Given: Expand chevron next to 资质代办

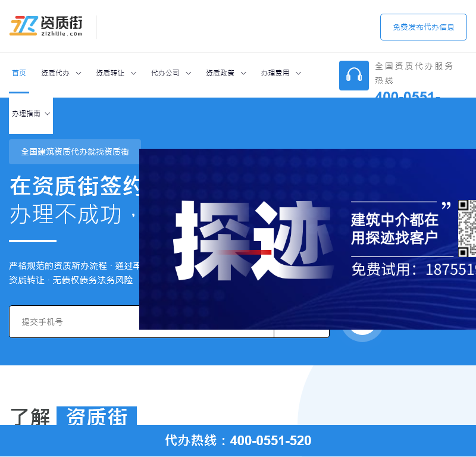Looking at the screenshot, I should point(79,73).
